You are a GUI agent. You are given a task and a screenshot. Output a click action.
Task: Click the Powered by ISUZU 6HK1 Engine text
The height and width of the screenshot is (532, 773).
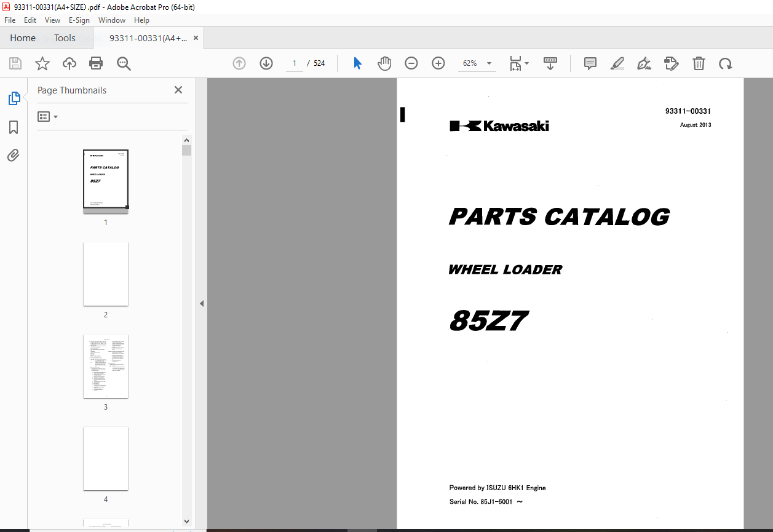coord(497,488)
